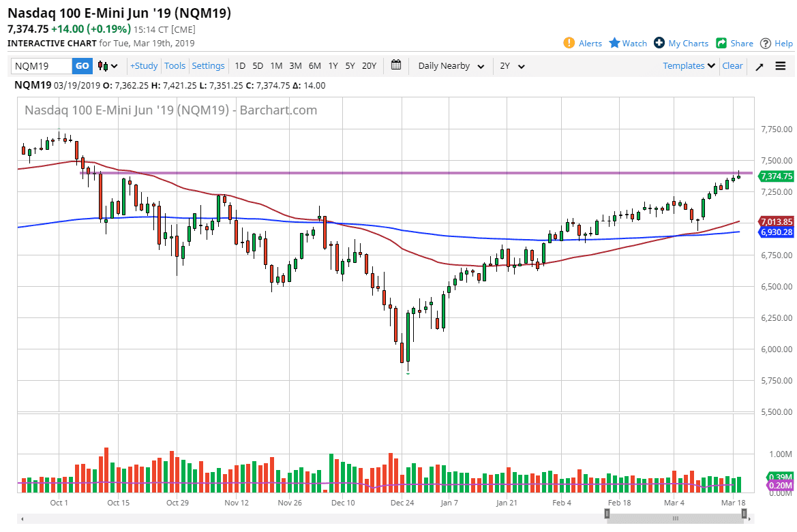The image size is (797, 532).
Task: Select the Settings menu item
Action: coord(208,66)
